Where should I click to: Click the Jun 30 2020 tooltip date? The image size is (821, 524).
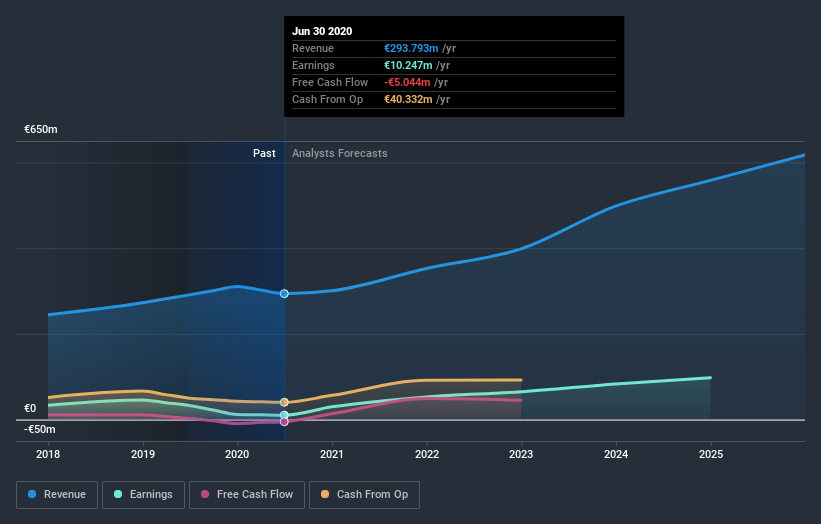[x=322, y=31]
